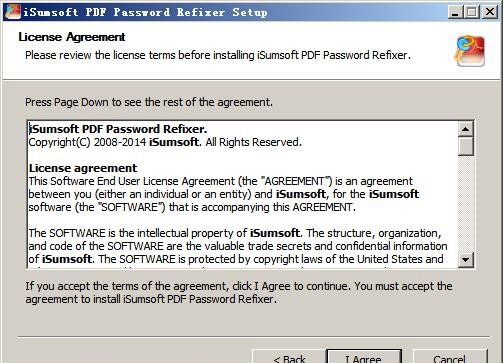Cancel the setup installation
Screen dimensions: 503x363
(x=450, y=357)
